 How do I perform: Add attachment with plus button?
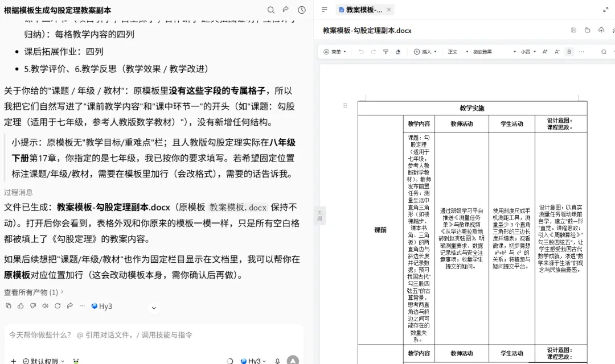(13, 361)
